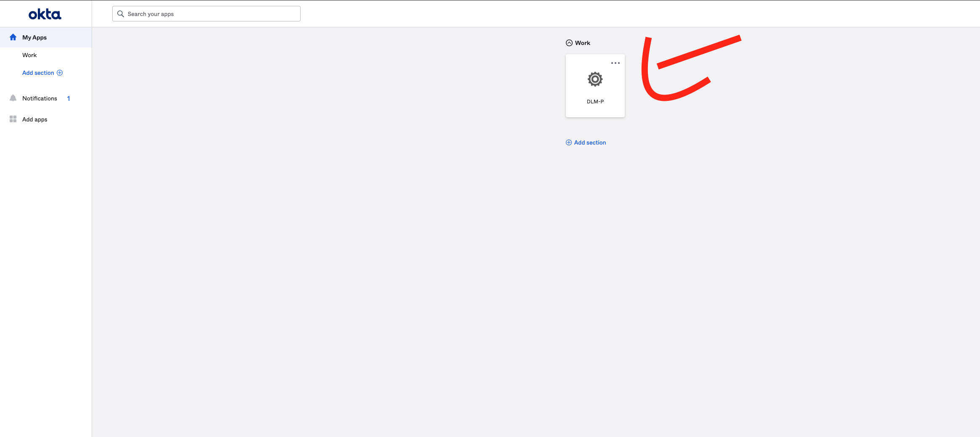980x437 pixels.
Task: Select the My Apps home icon
Action: click(x=13, y=37)
